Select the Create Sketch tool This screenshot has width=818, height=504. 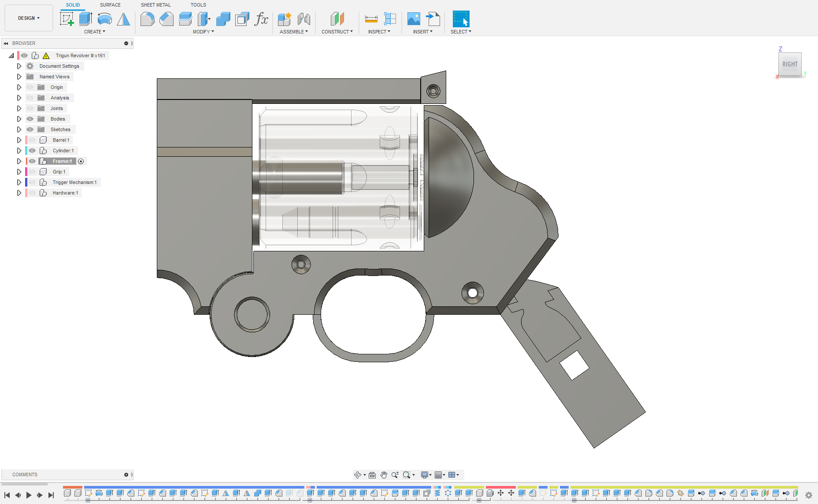click(67, 19)
